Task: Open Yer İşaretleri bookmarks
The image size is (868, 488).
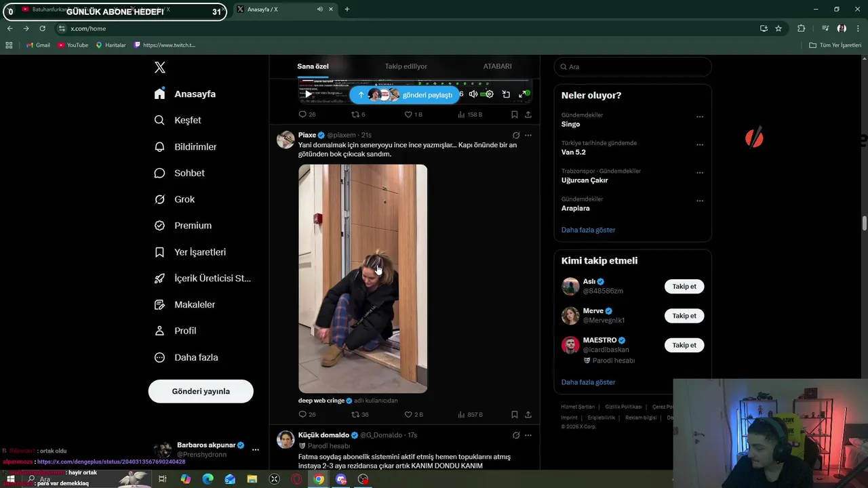Action: pyautogui.click(x=191, y=251)
